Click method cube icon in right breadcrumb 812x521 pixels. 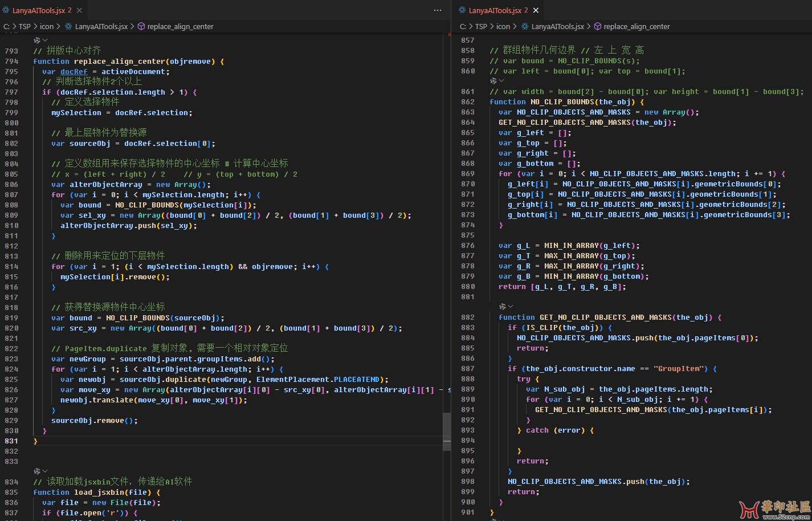[x=598, y=26]
